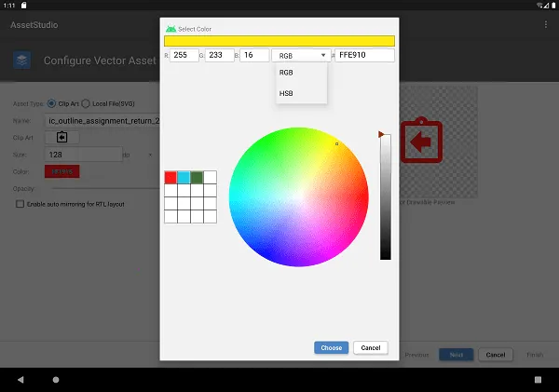This screenshot has height=392, width=559.
Task: Choose RGB from the dropdown list
Action: click(301, 73)
